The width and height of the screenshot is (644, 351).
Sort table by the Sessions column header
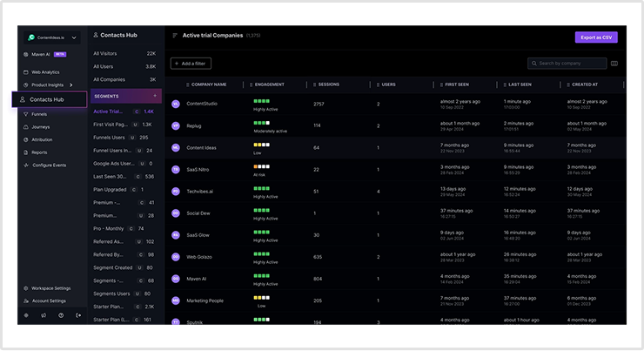(329, 84)
